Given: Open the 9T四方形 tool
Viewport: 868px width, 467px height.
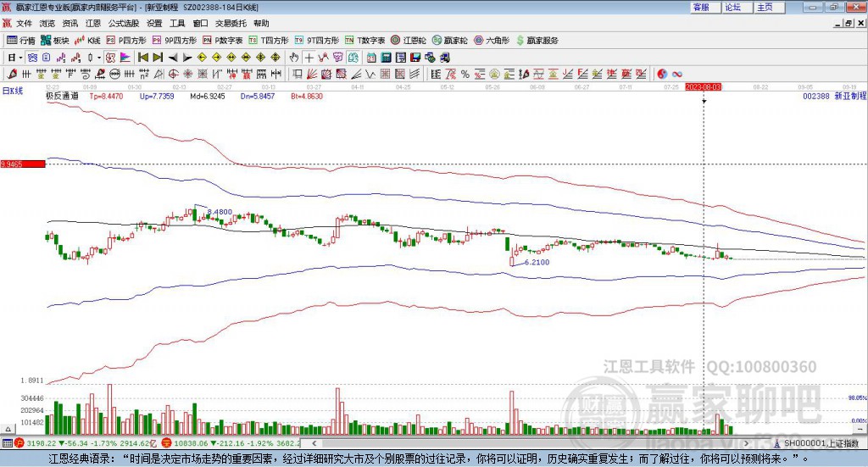Looking at the screenshot, I should tap(317, 41).
